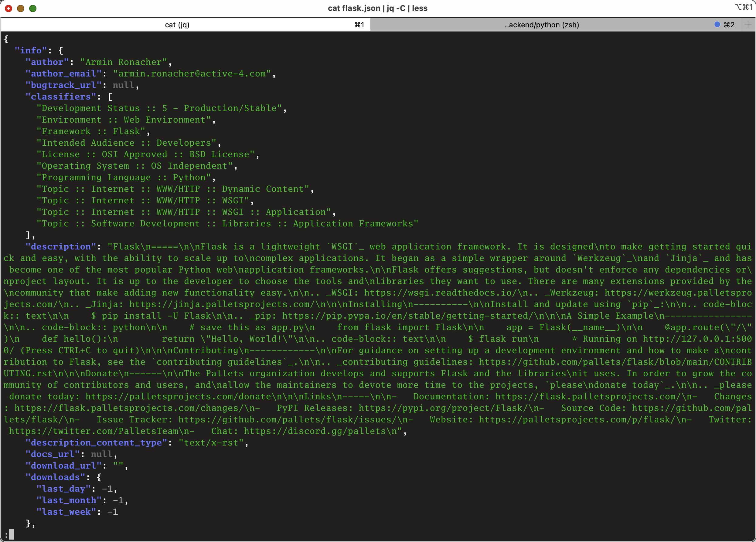
Task: Click "Environment :: Web Environment" line
Action: (x=124, y=120)
